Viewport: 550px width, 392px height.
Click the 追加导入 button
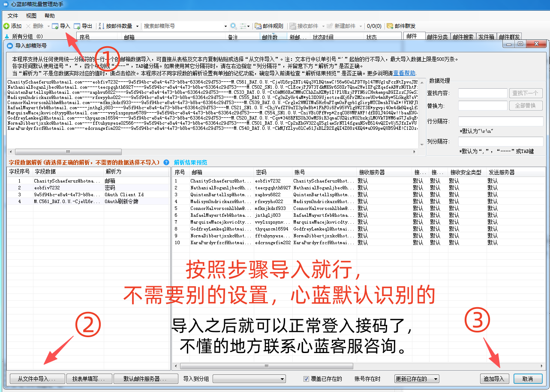coord(494,379)
